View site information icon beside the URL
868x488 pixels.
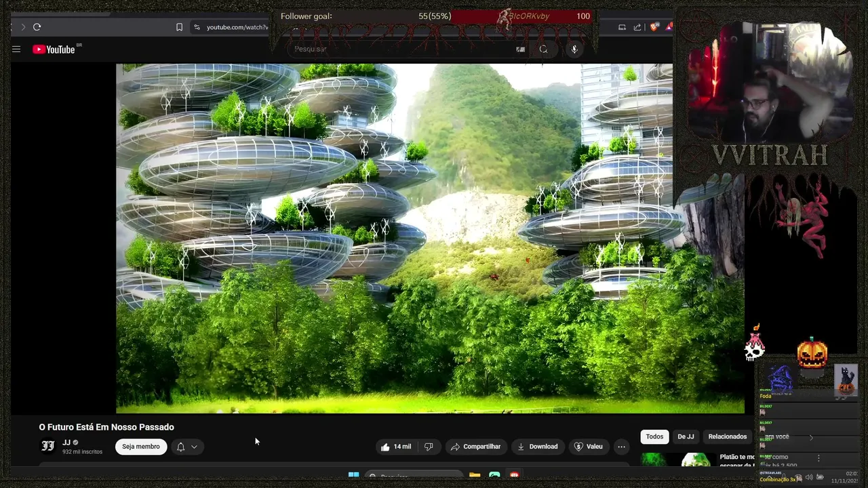click(x=197, y=27)
